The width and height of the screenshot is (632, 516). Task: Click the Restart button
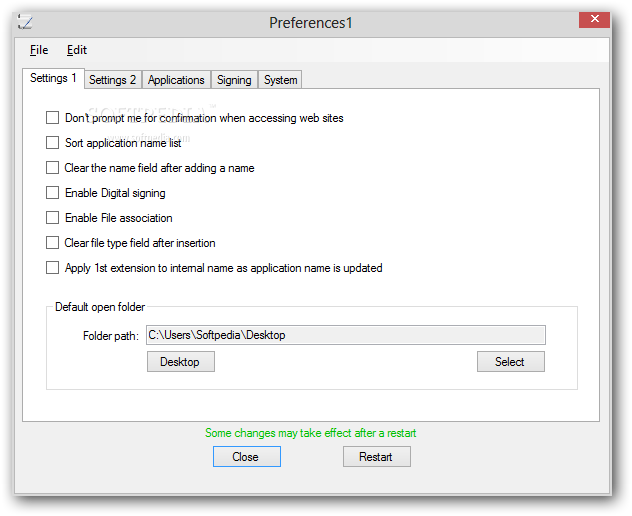click(x=377, y=457)
